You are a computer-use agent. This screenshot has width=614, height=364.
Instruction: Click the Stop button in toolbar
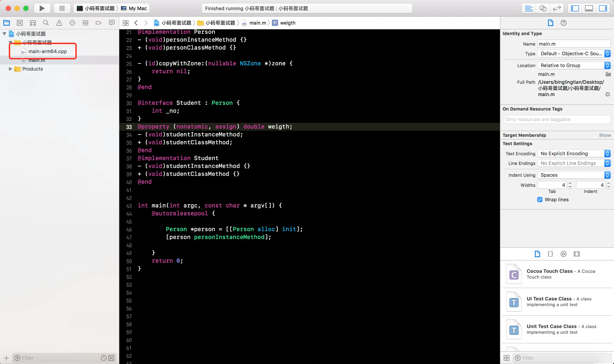coord(62,8)
